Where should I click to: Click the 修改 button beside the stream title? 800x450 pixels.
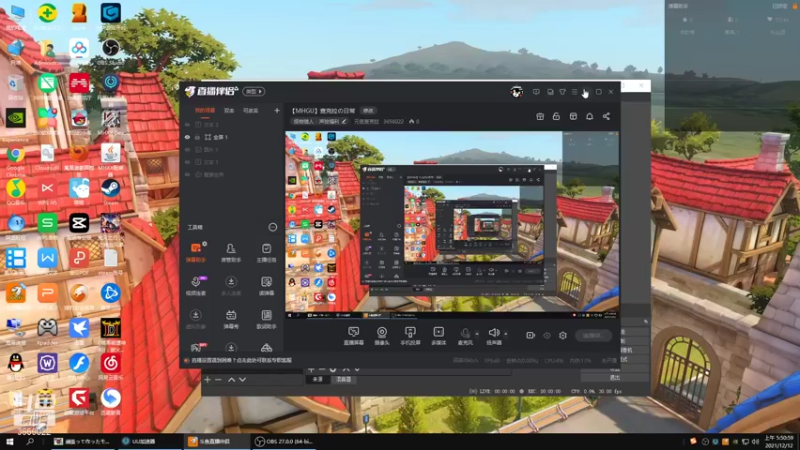(368, 111)
